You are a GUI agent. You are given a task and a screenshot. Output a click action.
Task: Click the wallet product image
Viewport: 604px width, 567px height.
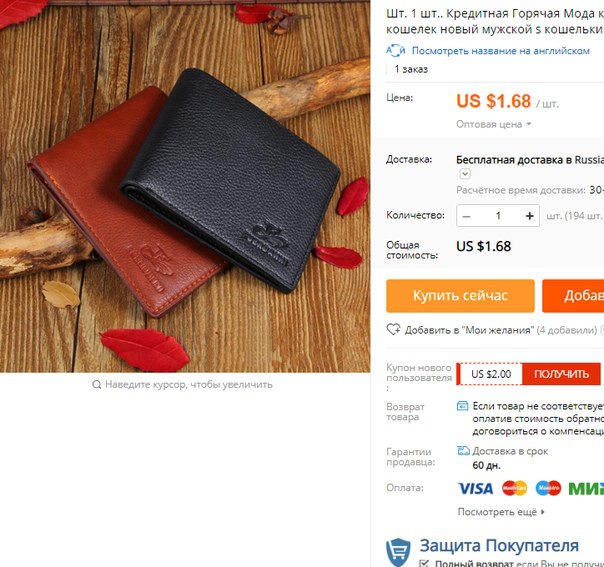click(185, 186)
